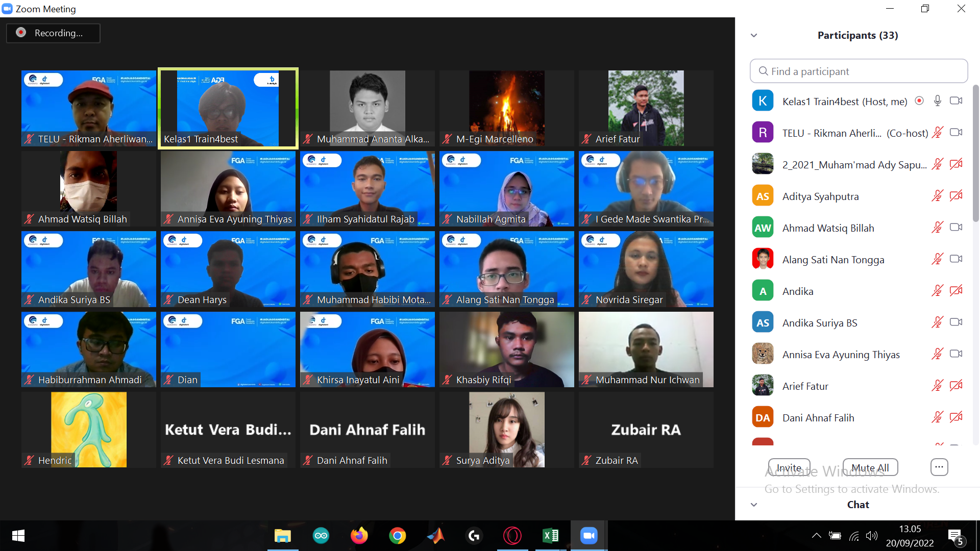
Task: Open the Zoom app from the taskbar
Action: click(x=589, y=536)
